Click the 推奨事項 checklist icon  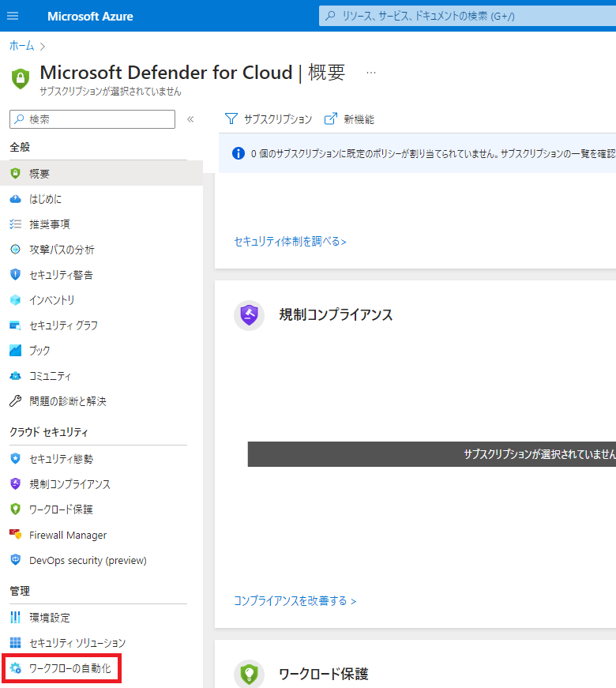click(15, 224)
